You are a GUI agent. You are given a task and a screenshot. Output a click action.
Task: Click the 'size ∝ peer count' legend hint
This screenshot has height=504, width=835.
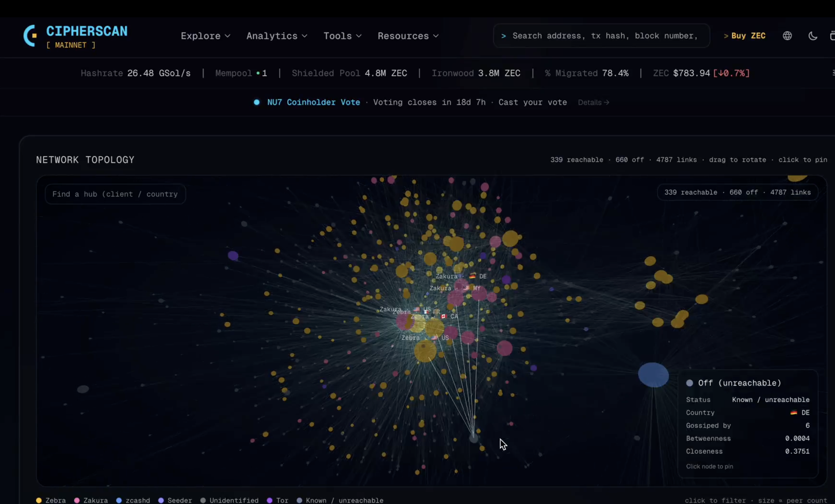793,500
